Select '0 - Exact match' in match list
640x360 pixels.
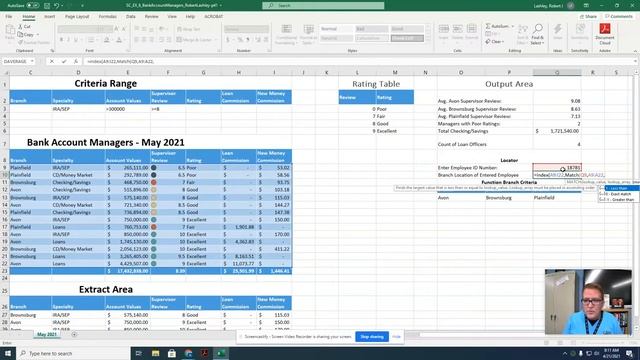click(619, 194)
